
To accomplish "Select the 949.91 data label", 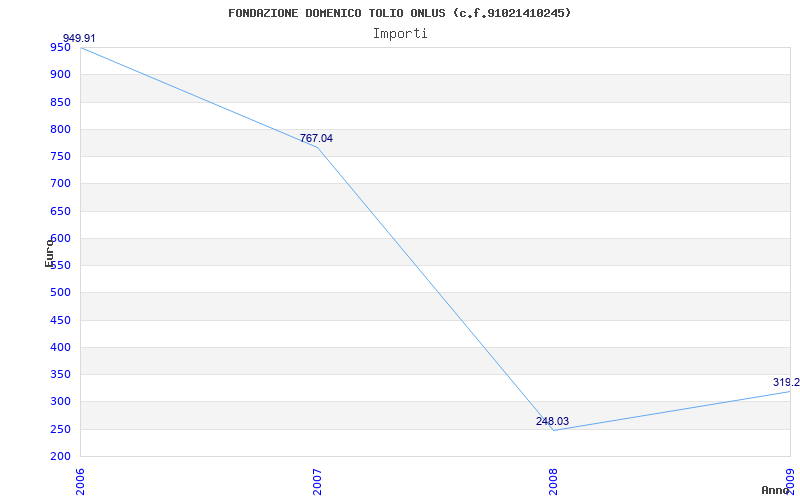I will coord(79,38).
